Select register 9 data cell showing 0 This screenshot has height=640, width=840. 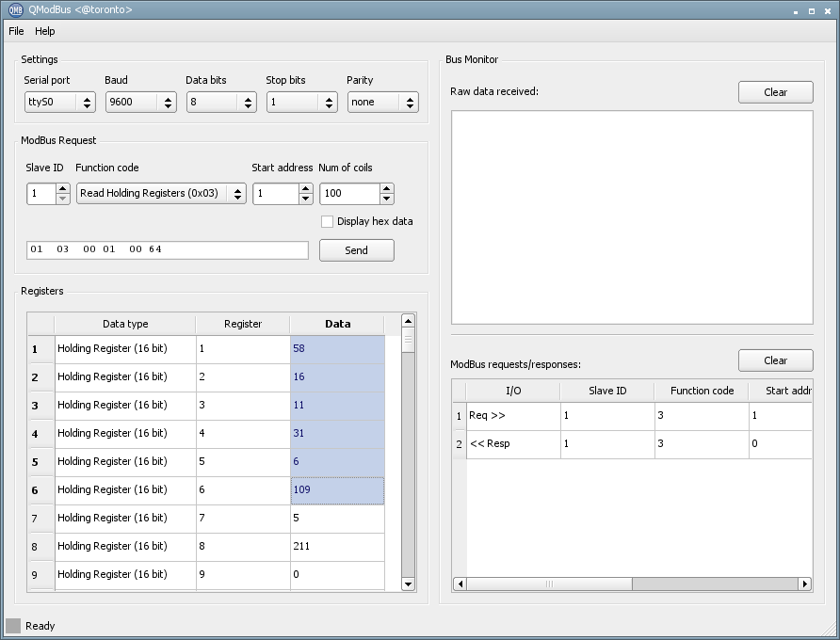337,575
